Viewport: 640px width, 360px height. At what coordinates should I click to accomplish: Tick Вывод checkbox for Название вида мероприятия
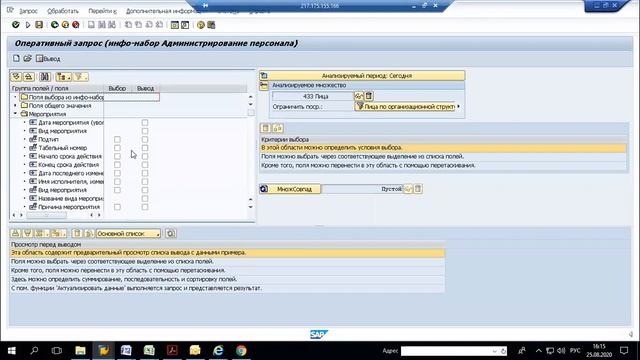click(x=145, y=198)
